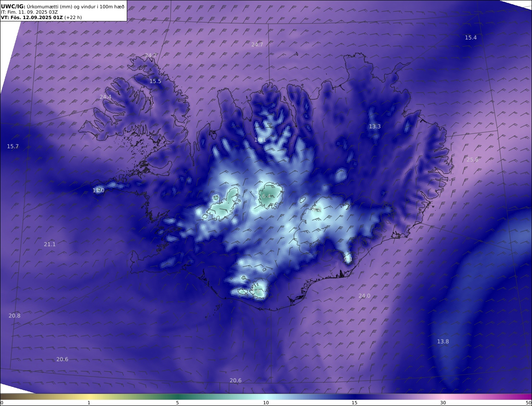Image resolution: width=532 pixels, height=406 pixels.
Task: Click the 24.4 value on the map
Action: pos(105,97)
